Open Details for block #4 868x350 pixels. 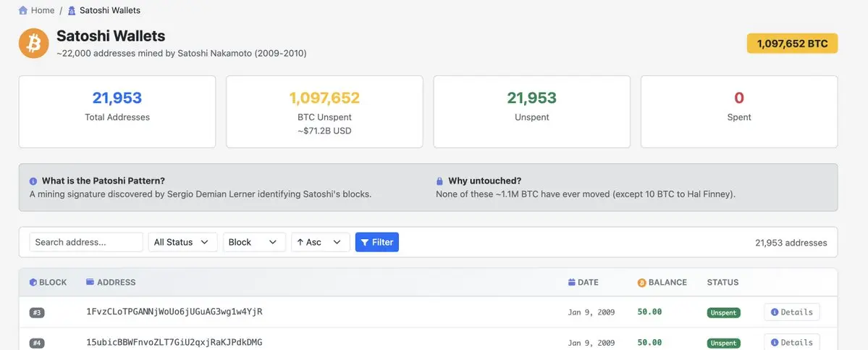point(791,342)
